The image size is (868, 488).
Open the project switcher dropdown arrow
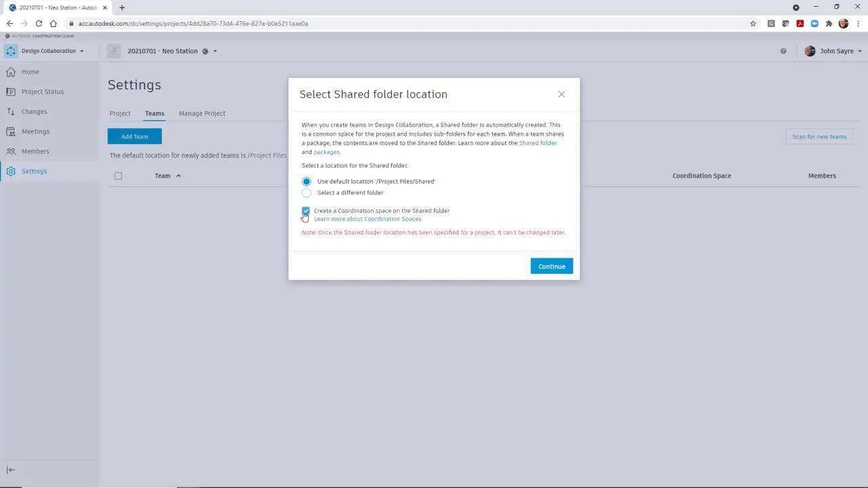[215, 52]
